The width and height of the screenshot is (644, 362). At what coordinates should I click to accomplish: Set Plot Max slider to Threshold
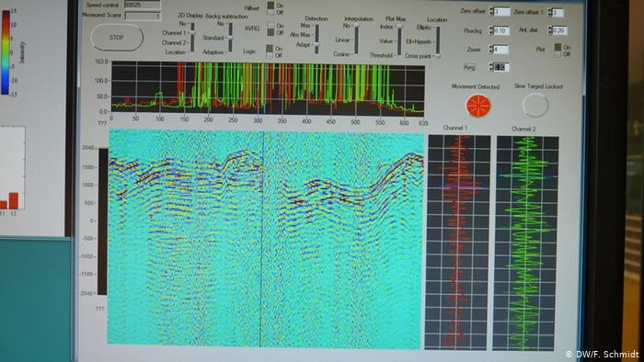(x=398, y=55)
